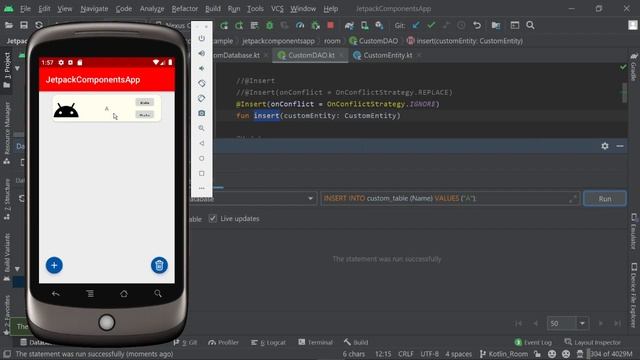Switch to the CustomDAO.kt editor tab
This screenshot has height=360, width=640.
point(311,55)
